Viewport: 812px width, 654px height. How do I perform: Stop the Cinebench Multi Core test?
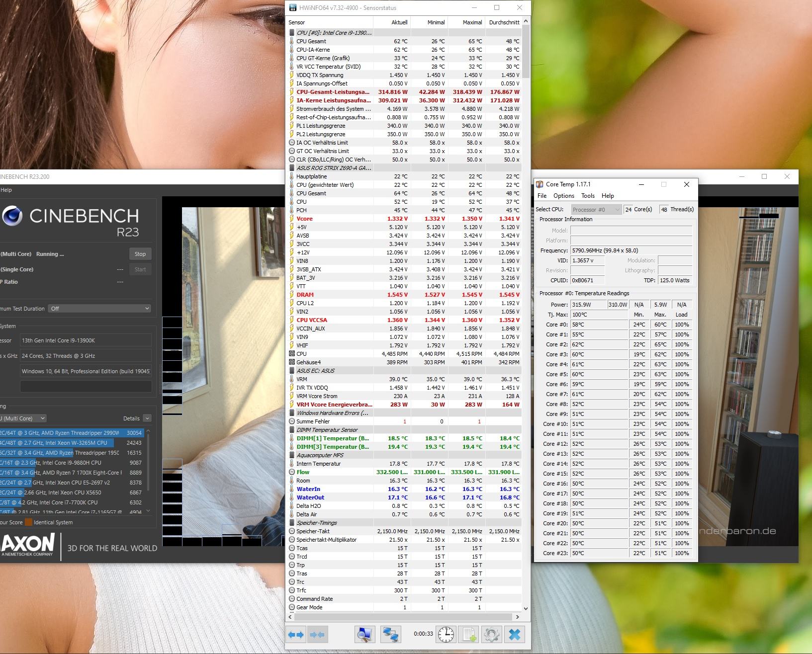click(140, 254)
